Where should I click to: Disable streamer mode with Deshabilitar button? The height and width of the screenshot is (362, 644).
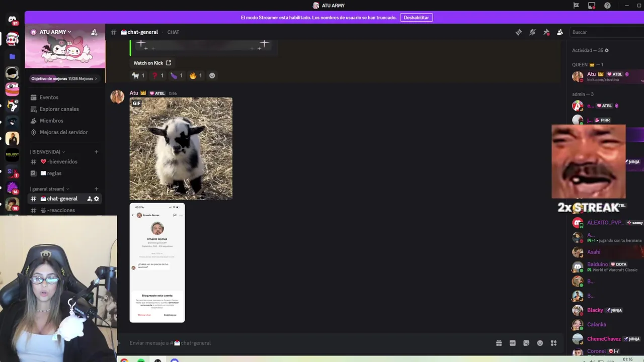click(x=417, y=18)
